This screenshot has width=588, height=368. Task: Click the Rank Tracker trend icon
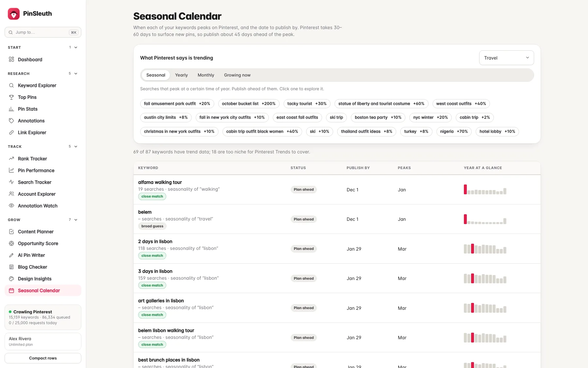coord(11,158)
